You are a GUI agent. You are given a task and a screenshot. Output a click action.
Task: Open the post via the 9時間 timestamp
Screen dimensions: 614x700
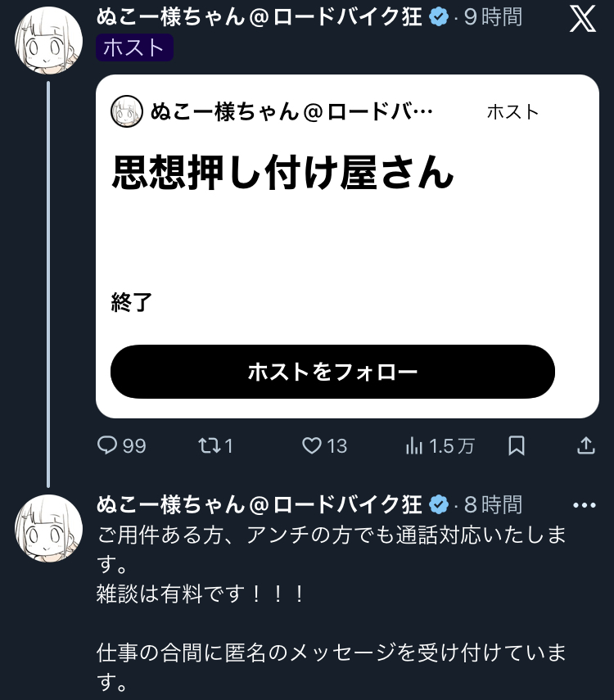(493, 17)
